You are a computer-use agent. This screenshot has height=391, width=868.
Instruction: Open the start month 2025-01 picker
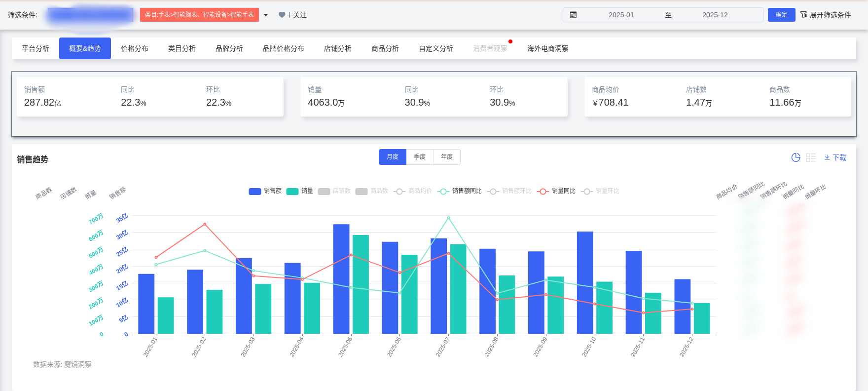[x=621, y=15]
